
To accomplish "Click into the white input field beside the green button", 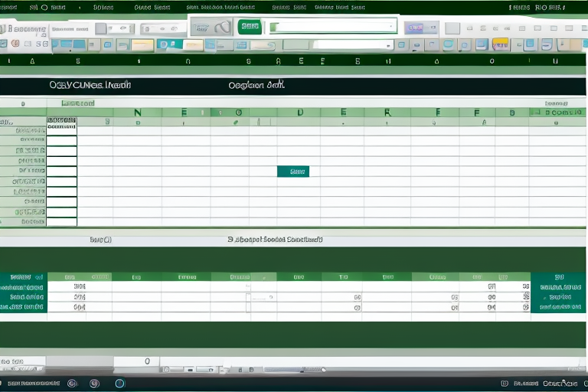I will click(329, 27).
